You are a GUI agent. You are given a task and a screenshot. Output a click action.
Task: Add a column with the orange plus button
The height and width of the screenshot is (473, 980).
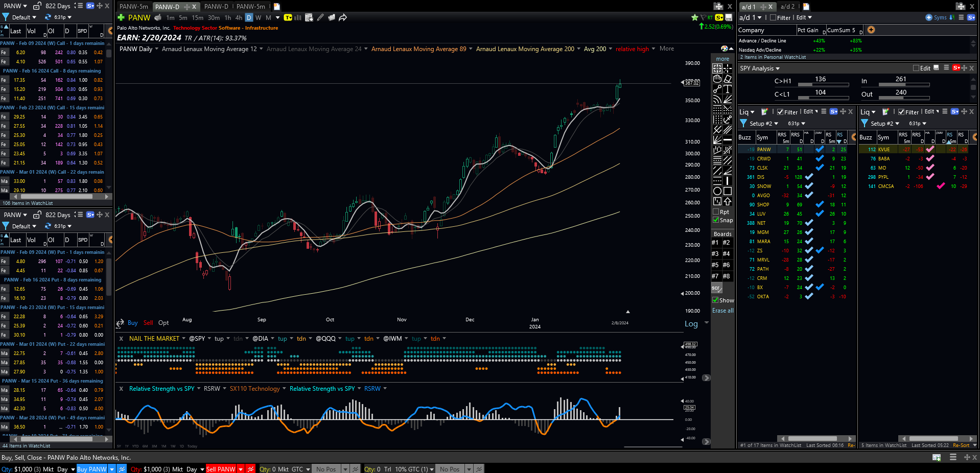pos(871,30)
